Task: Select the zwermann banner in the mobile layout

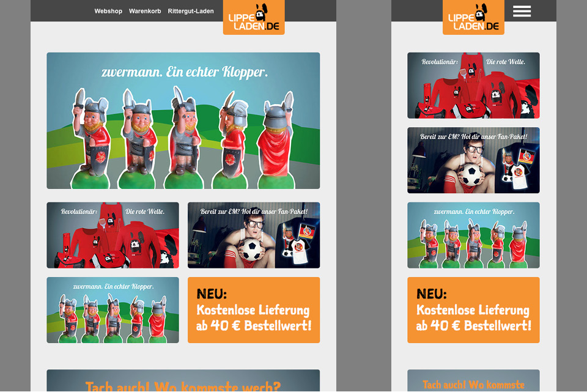Action: 473,235
